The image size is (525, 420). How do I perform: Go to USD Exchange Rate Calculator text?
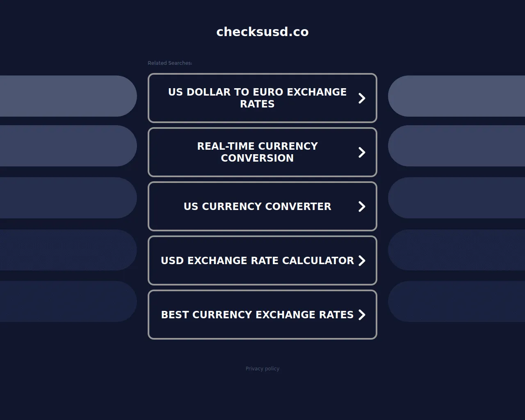(x=257, y=260)
